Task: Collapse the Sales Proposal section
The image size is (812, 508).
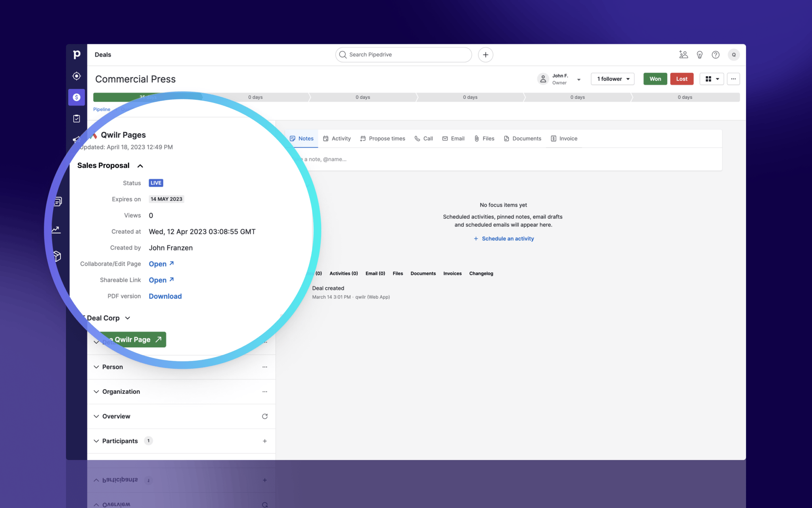Action: pyautogui.click(x=140, y=165)
